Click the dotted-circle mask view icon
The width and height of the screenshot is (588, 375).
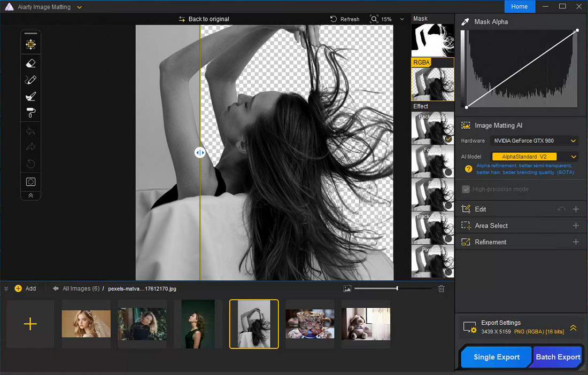click(30, 182)
